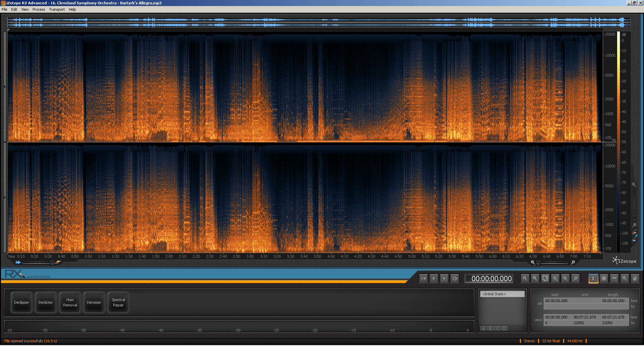Rewind playback to the start
This screenshot has width=644, height=346.
424,278
